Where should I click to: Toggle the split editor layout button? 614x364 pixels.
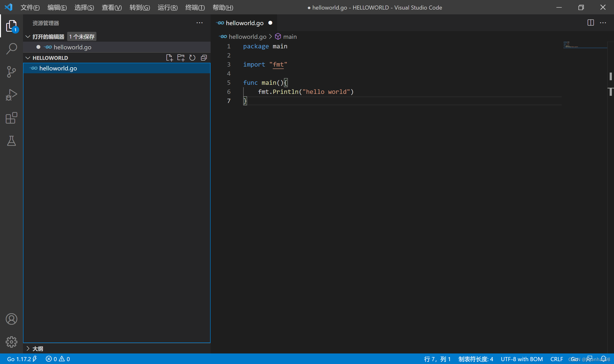590,23
